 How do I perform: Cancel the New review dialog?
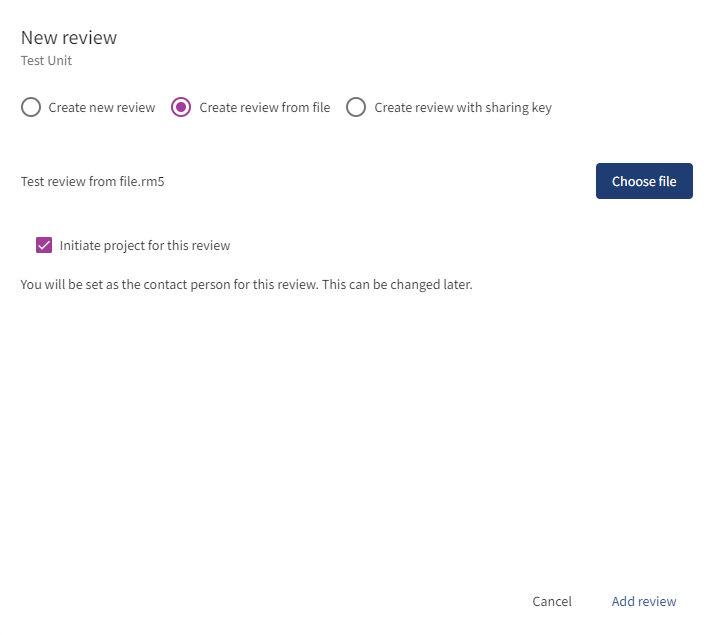552,601
